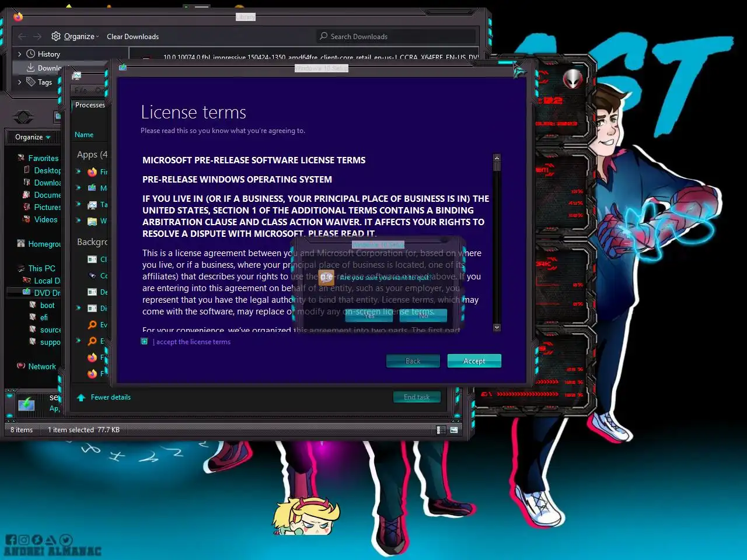Click the Firefox icon in the Apps list

pyautogui.click(x=92, y=172)
